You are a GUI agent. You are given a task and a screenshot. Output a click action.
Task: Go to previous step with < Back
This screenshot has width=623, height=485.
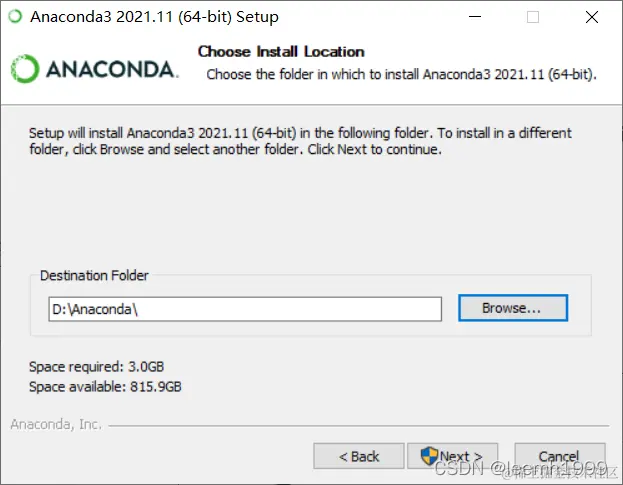pyautogui.click(x=359, y=456)
